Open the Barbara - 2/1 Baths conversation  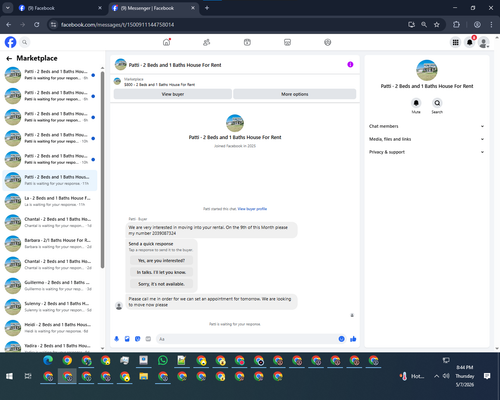(x=50, y=243)
